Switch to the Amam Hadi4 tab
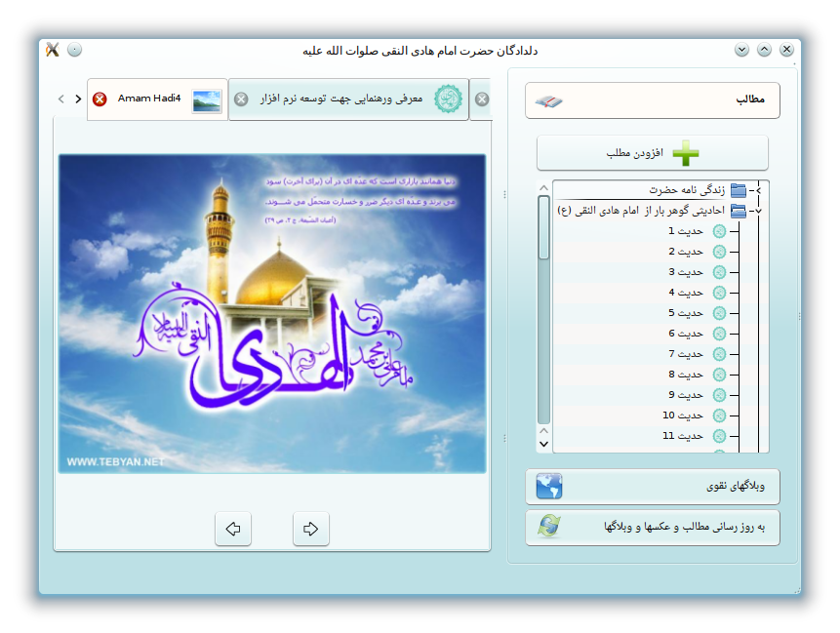Screen dimensions: 840x633 click(x=157, y=99)
